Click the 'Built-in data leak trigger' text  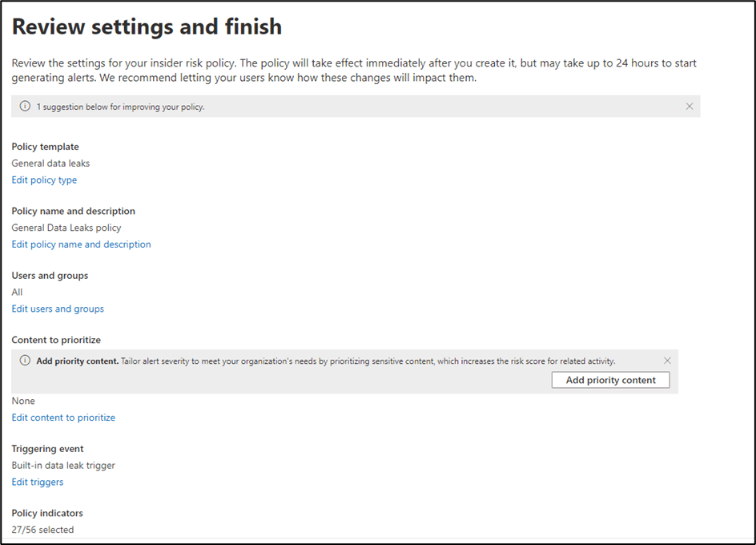[63, 465]
